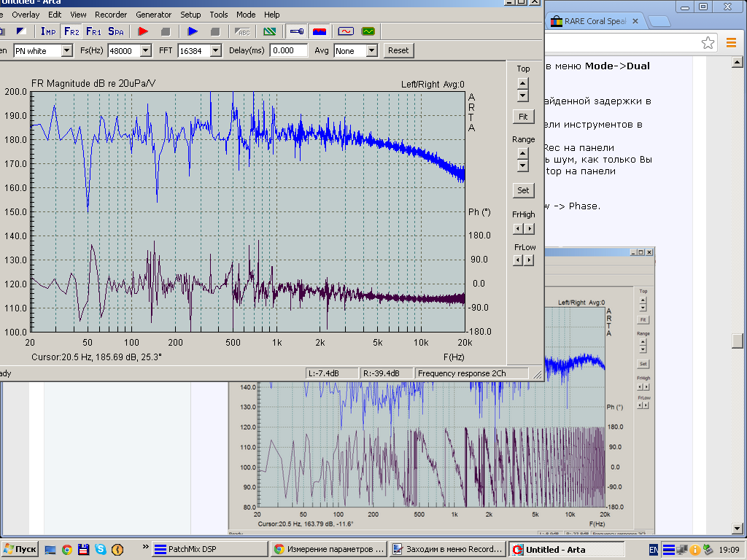747x560 pixels.
Task: Switch to Imp impulse response mode
Action: point(48,31)
